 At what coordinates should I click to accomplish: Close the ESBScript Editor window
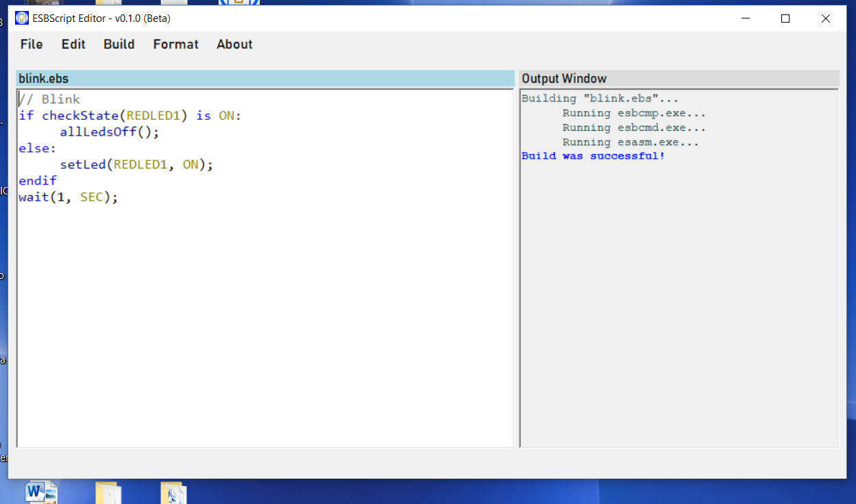click(826, 19)
